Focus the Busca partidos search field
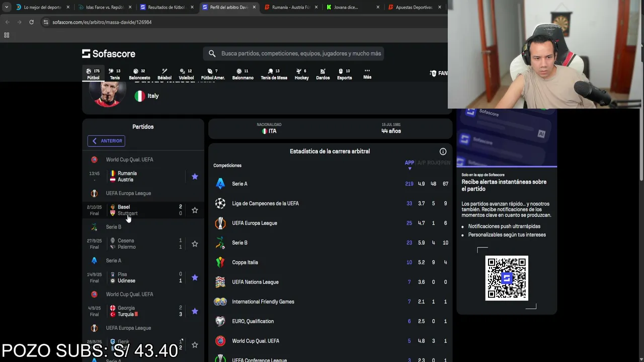644x362 pixels. [x=294, y=53]
